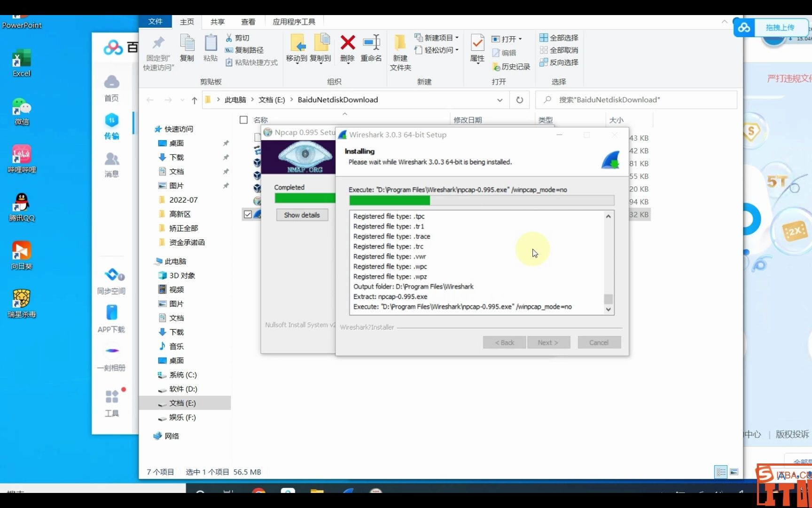Click the up-directory arrow icon
This screenshot has height=508, width=812.
coord(195,100)
